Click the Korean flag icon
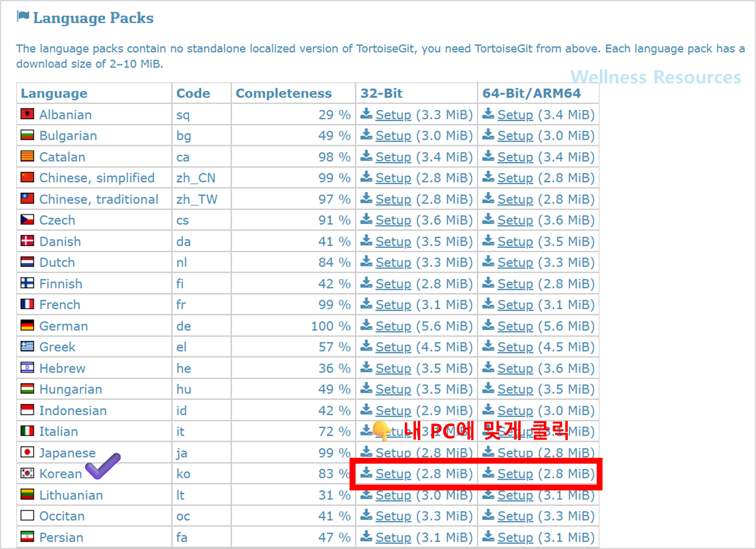 pos(27,473)
